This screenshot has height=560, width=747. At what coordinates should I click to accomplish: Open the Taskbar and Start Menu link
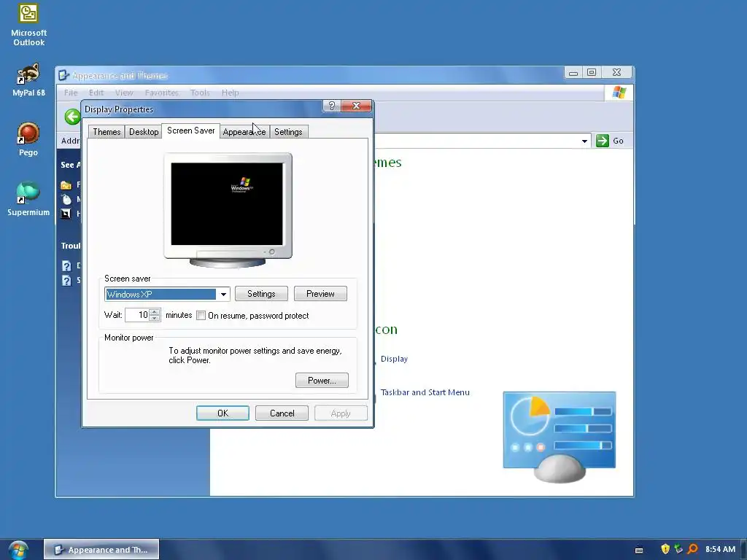(x=425, y=392)
